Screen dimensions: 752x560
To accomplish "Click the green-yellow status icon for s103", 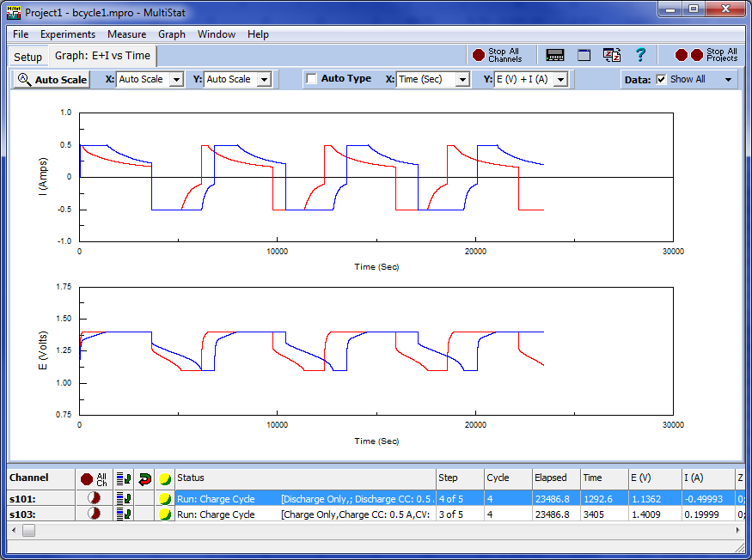I will point(165,514).
